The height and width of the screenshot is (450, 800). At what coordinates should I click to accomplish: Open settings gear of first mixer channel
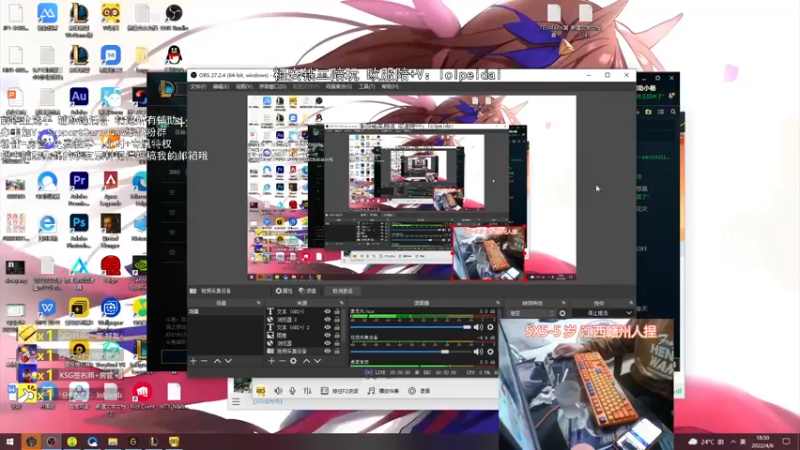[x=490, y=327]
